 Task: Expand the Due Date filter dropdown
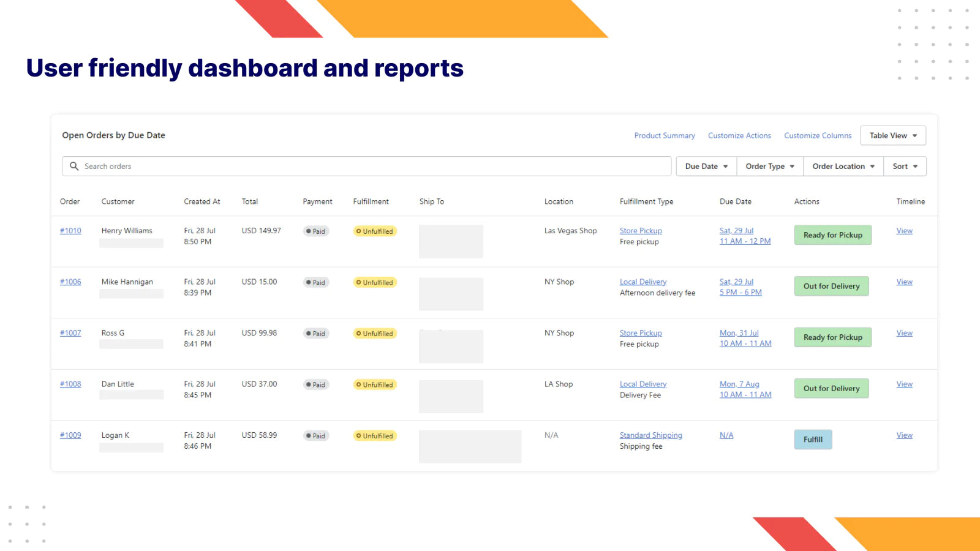(705, 166)
